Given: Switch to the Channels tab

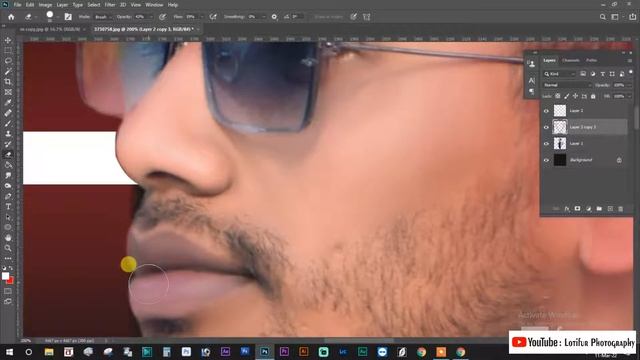Looking at the screenshot, I should click(x=571, y=60).
